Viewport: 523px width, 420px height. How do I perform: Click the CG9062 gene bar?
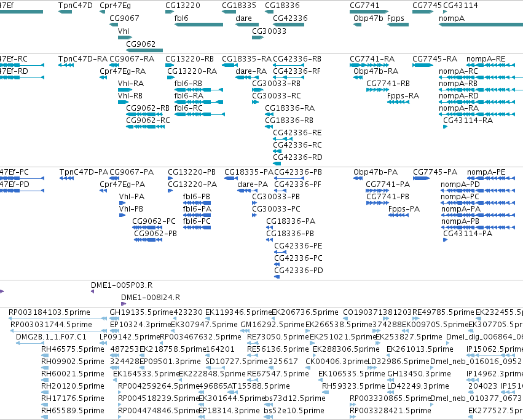144,50
